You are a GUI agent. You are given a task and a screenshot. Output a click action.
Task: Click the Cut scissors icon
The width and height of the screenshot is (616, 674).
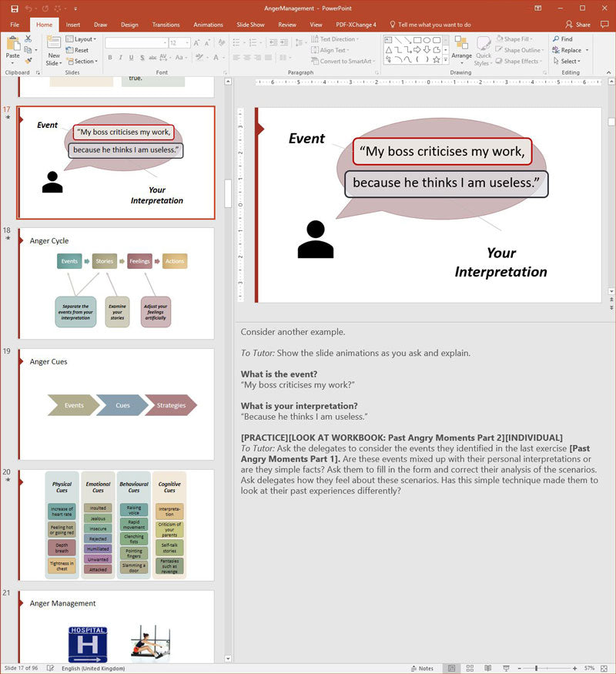pos(28,39)
